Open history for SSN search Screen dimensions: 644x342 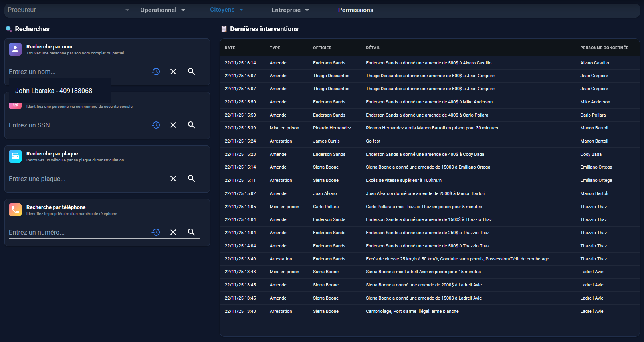pyautogui.click(x=156, y=125)
